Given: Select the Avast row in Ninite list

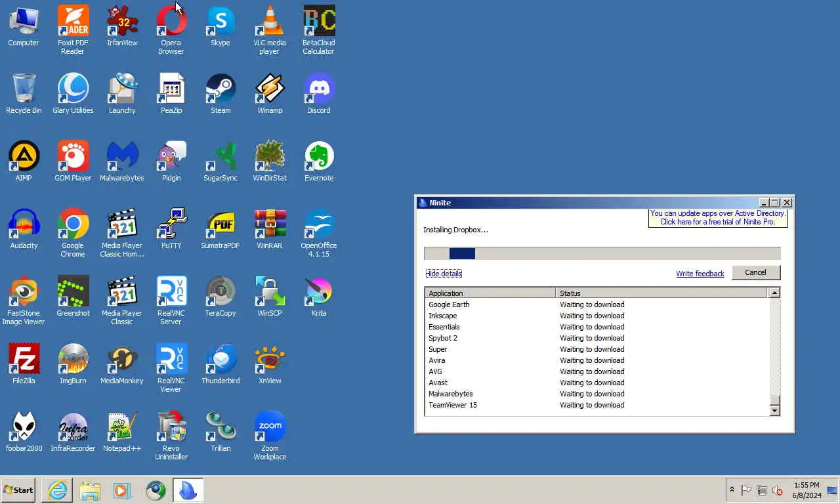Looking at the screenshot, I should pos(597,383).
